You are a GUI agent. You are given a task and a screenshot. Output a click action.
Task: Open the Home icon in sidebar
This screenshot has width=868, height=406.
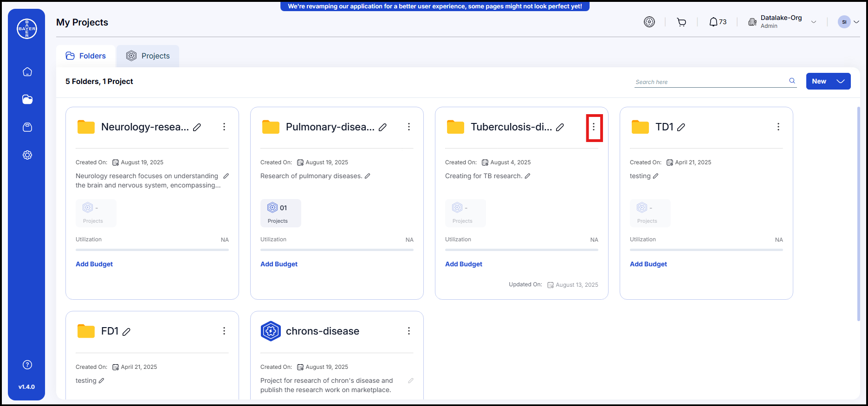tap(27, 72)
